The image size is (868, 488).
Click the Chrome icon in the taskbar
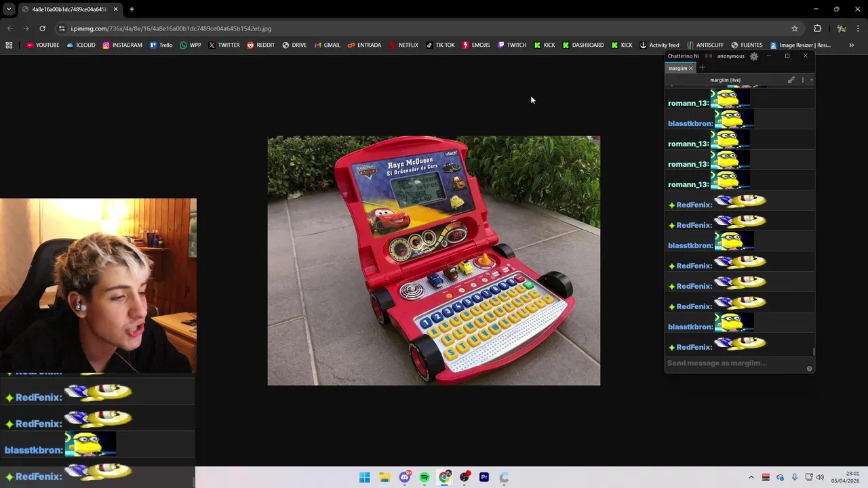(x=444, y=477)
